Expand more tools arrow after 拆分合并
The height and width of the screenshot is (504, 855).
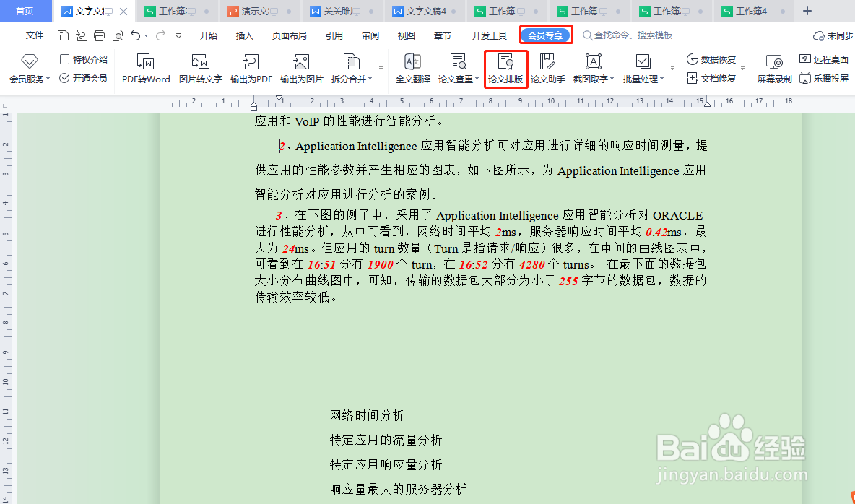coord(381,68)
